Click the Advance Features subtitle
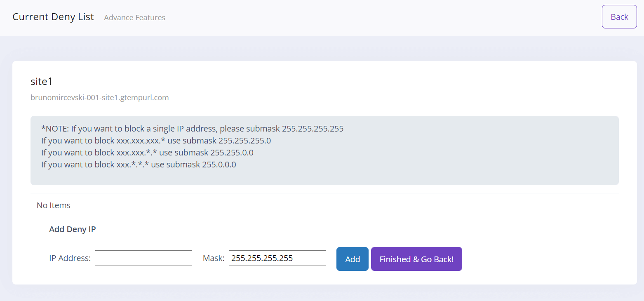The height and width of the screenshot is (301, 644). 135,18
